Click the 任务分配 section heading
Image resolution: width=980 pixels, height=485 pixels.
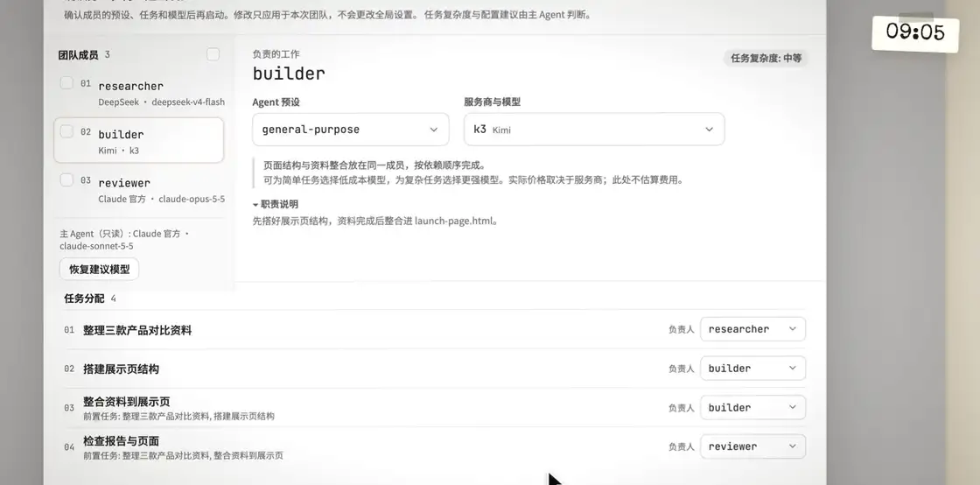[84, 299]
